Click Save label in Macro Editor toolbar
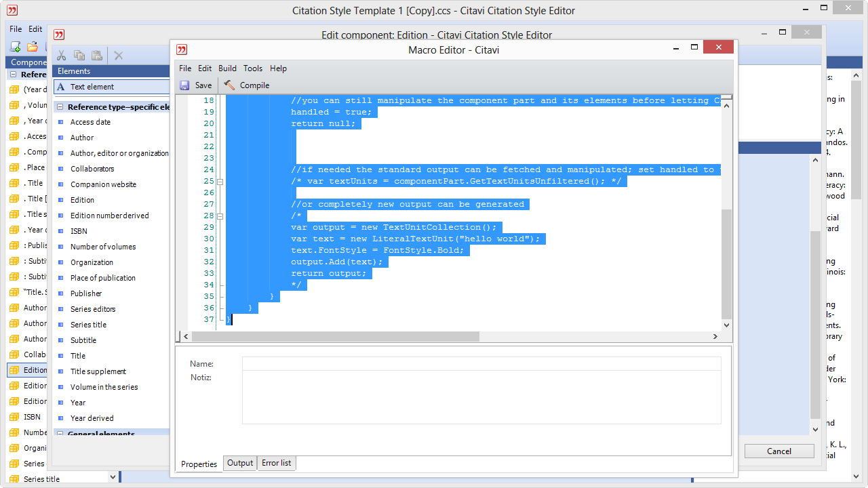Image resolution: width=868 pixels, height=488 pixels. click(x=203, y=85)
